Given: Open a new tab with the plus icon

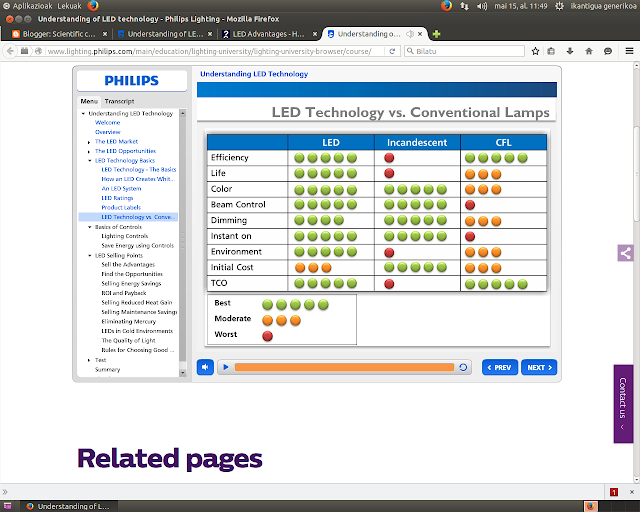Looking at the screenshot, I should point(436,34).
